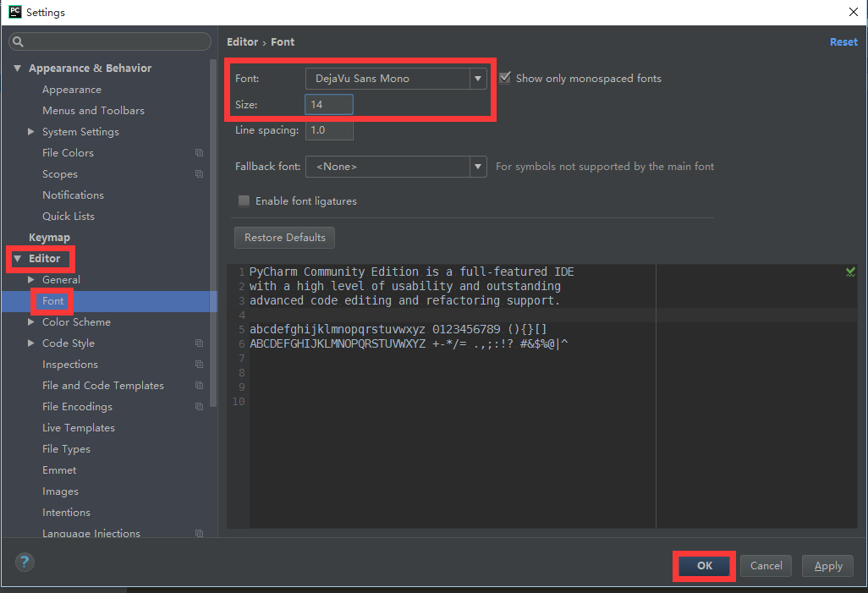Click the per-project icon beside Scopes
This screenshot has width=868, height=593.
click(200, 174)
